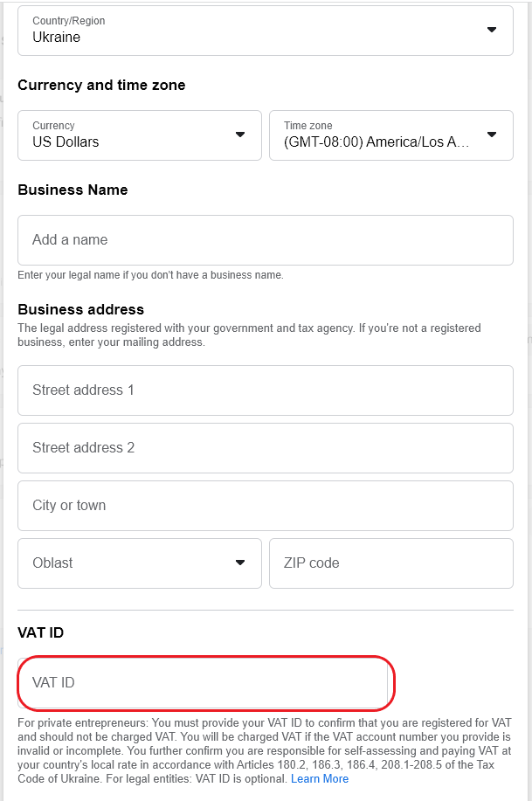
Task: Click the 'Business Name' section heading
Action: click(x=73, y=190)
